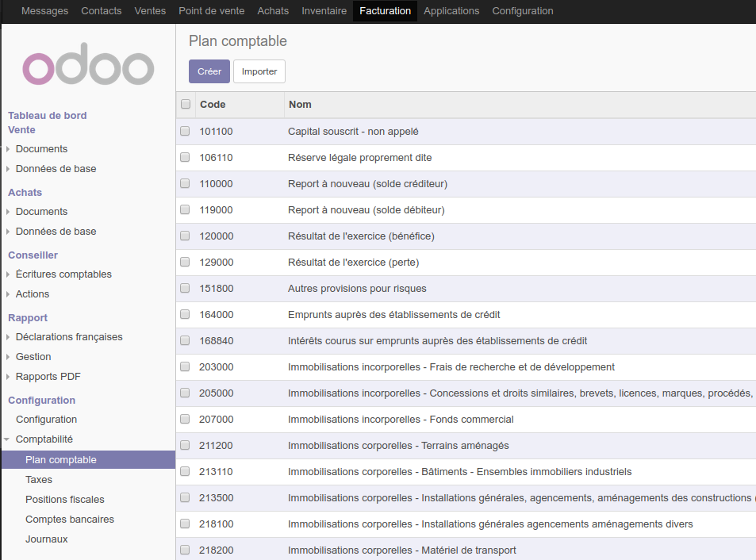Open Tableau de bord in sidebar
Image resolution: width=756 pixels, height=560 pixels.
(x=48, y=116)
